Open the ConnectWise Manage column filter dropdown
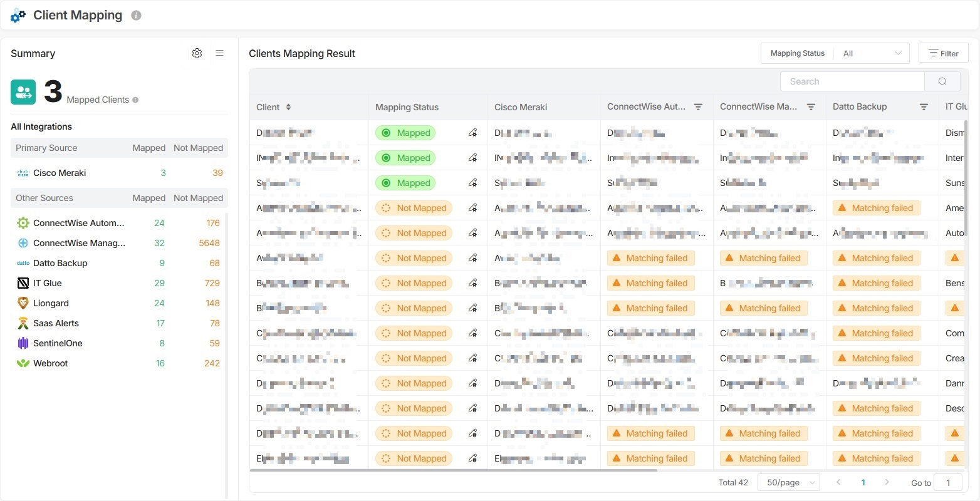This screenshot has height=501, width=980. click(811, 106)
